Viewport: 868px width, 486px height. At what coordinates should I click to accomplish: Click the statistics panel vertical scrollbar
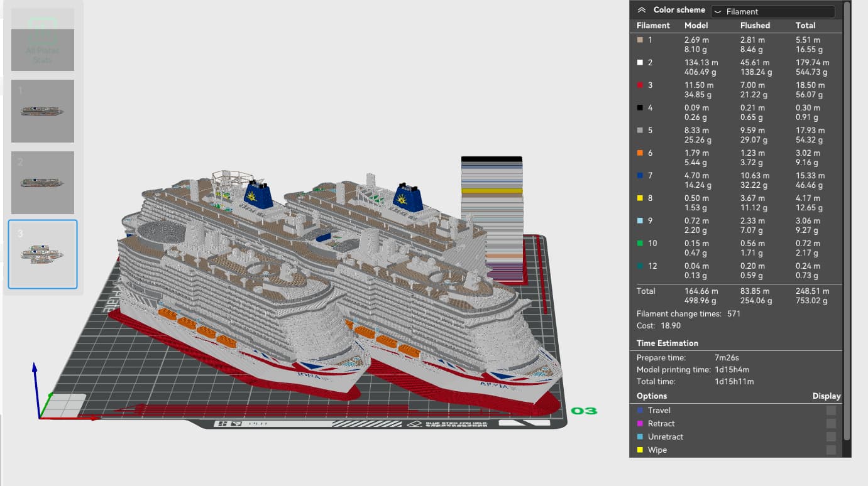tap(847, 220)
